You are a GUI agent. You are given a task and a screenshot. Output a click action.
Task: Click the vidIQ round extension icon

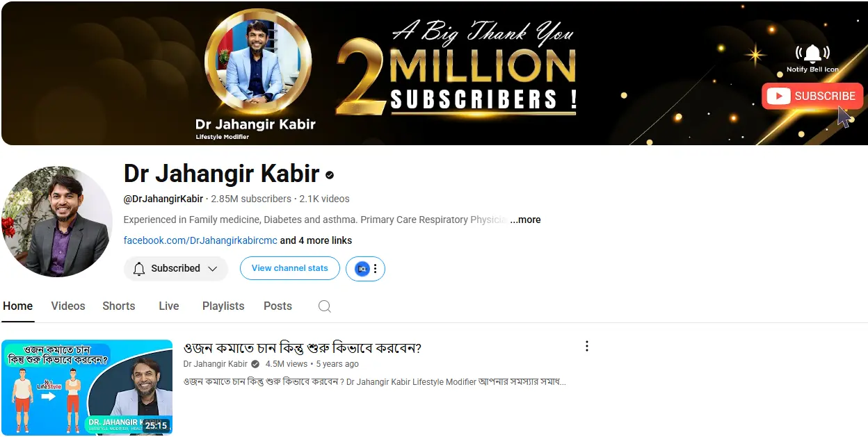click(362, 268)
